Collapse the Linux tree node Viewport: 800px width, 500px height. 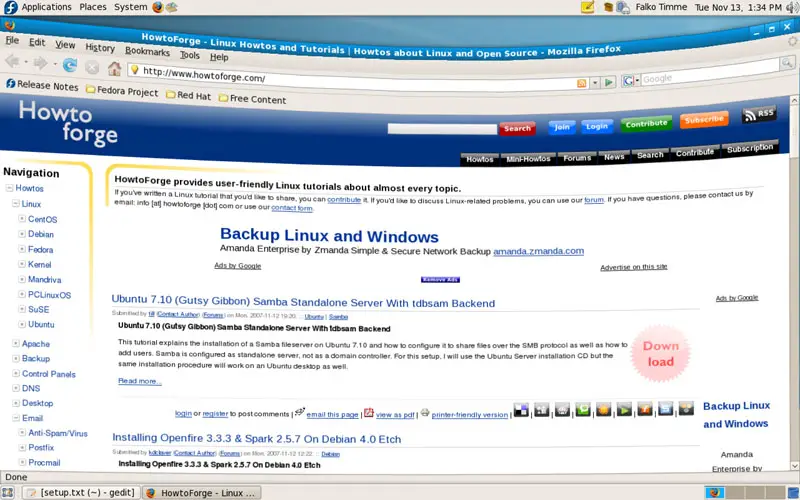[x=16, y=203]
